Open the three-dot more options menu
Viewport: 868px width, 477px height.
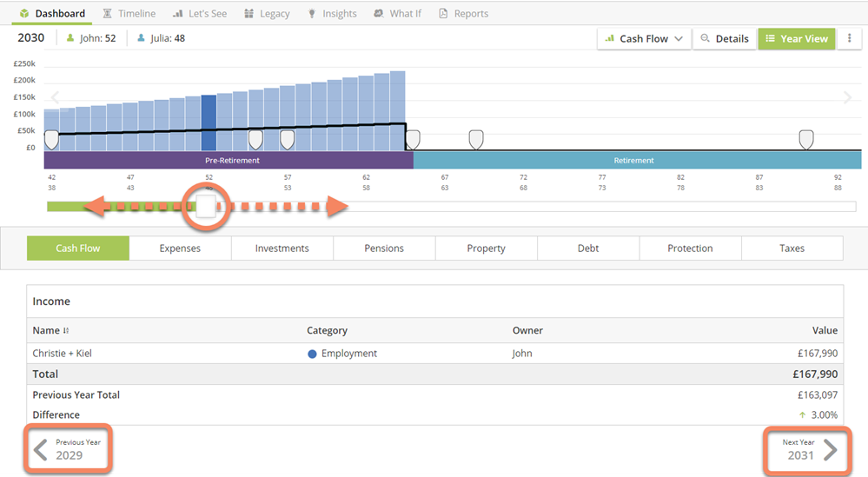coord(849,38)
